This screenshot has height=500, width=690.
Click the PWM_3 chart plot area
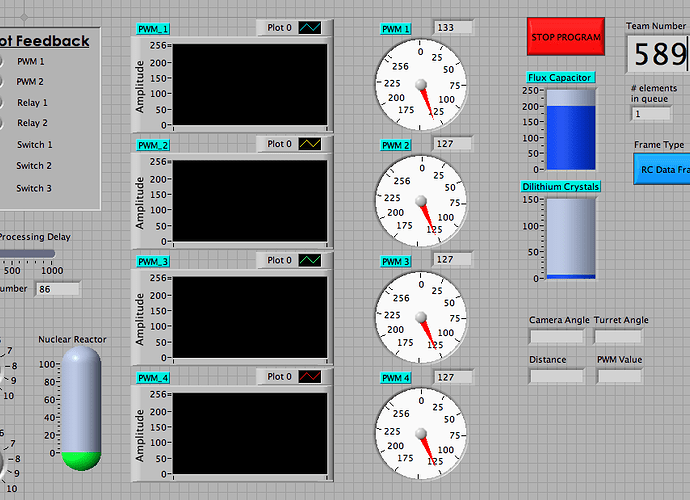(x=250, y=317)
